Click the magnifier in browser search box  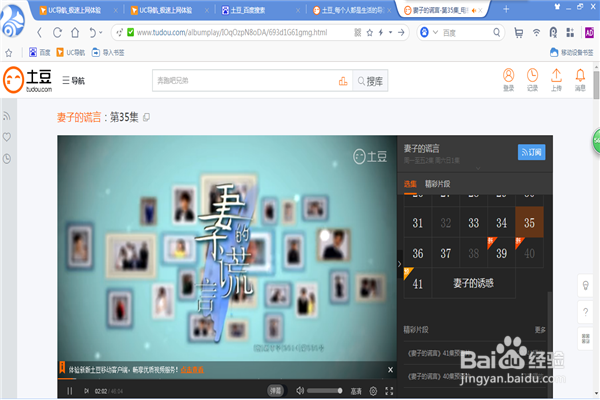pyautogui.click(x=497, y=33)
